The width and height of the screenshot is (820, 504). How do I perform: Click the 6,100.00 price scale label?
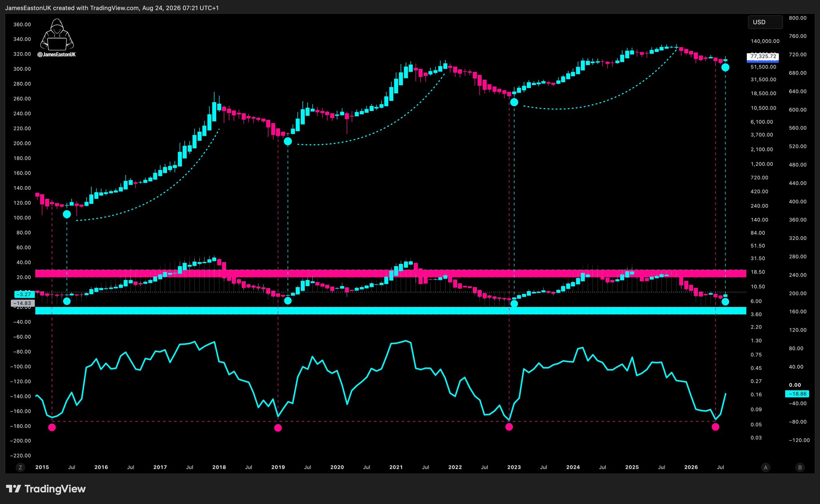click(x=762, y=122)
